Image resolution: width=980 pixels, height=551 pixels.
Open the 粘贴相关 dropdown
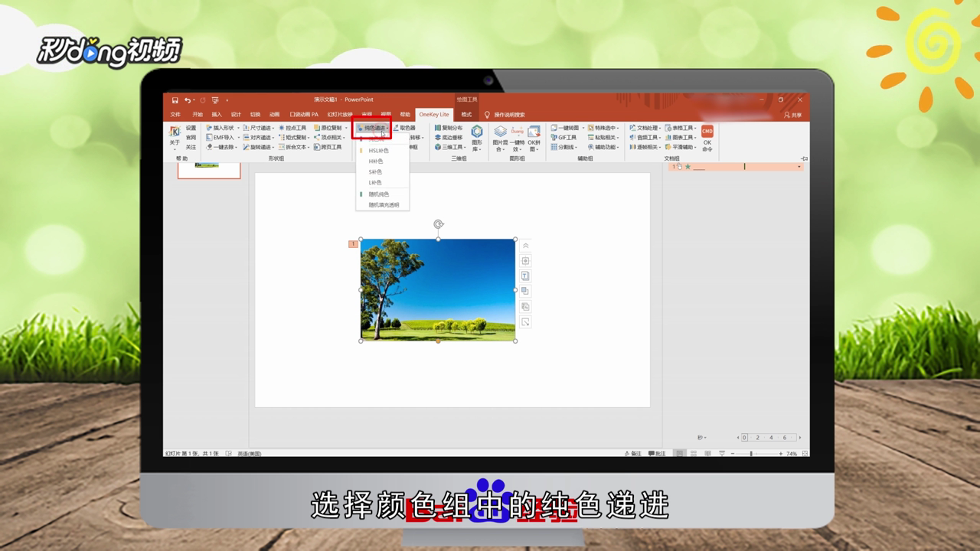point(604,137)
